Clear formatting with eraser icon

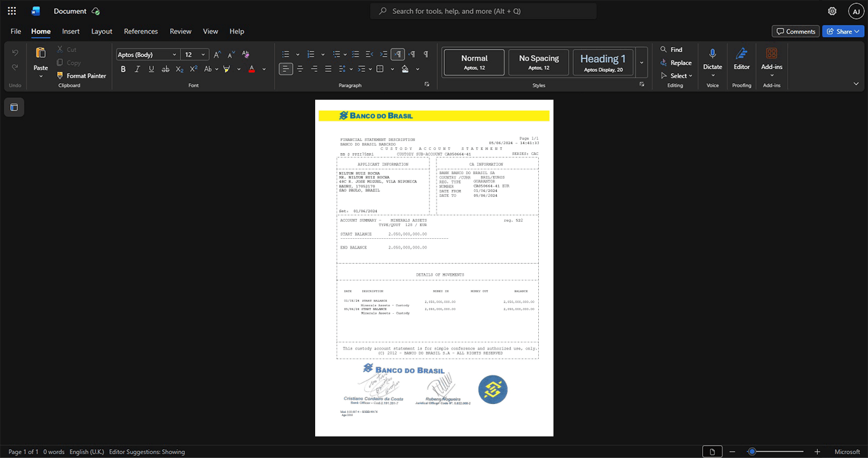pyautogui.click(x=245, y=55)
